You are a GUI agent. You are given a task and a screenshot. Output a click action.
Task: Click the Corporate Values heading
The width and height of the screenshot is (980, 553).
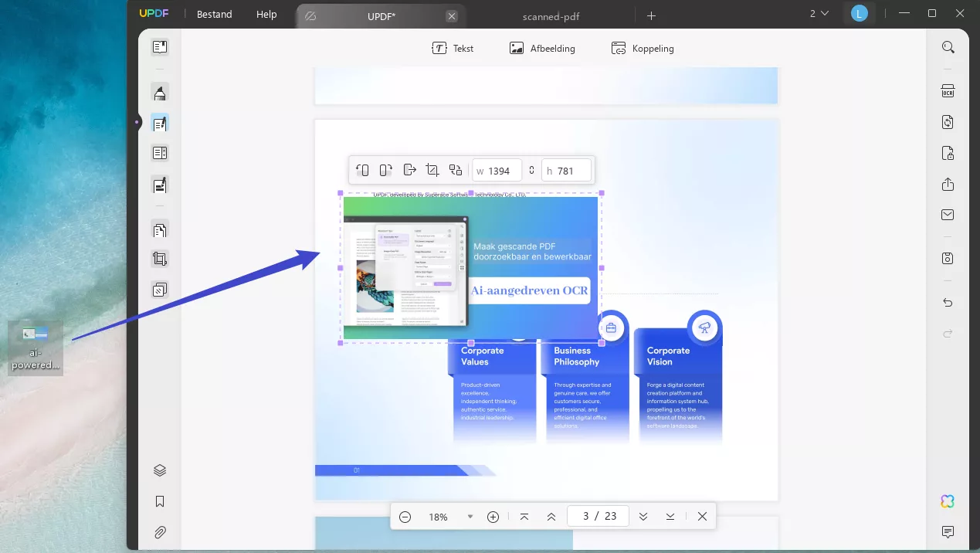(x=483, y=356)
